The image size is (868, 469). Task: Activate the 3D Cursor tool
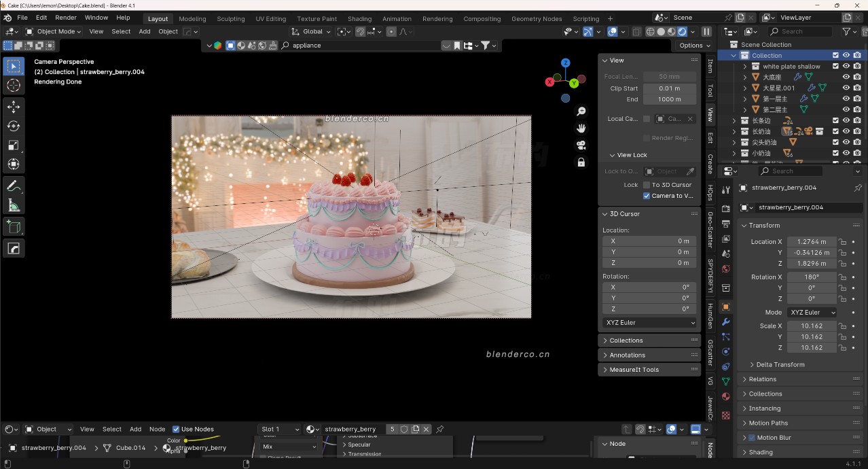[x=14, y=86]
